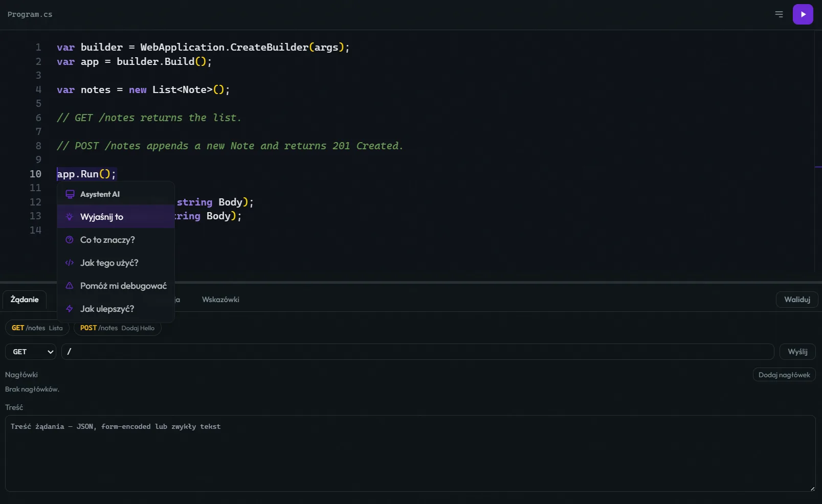Switch to the Żądanie tab
Image resolution: width=822 pixels, height=504 pixels.
(x=25, y=300)
